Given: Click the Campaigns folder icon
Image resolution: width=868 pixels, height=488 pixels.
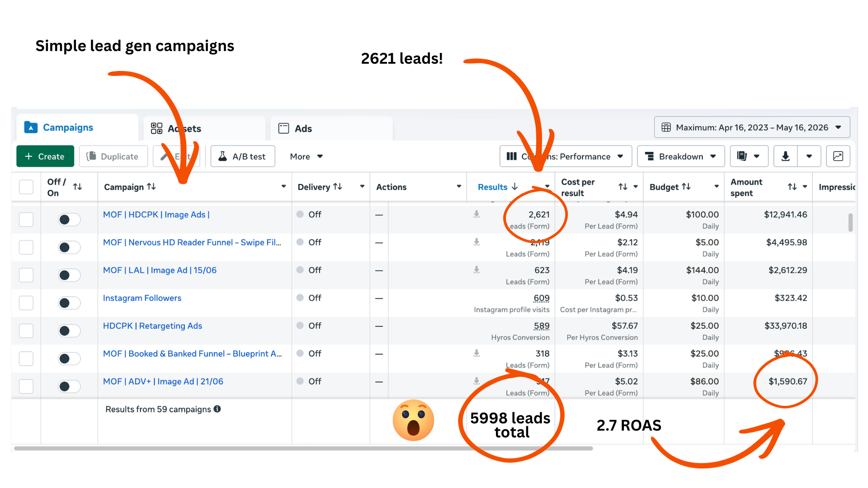Looking at the screenshot, I should (31, 127).
